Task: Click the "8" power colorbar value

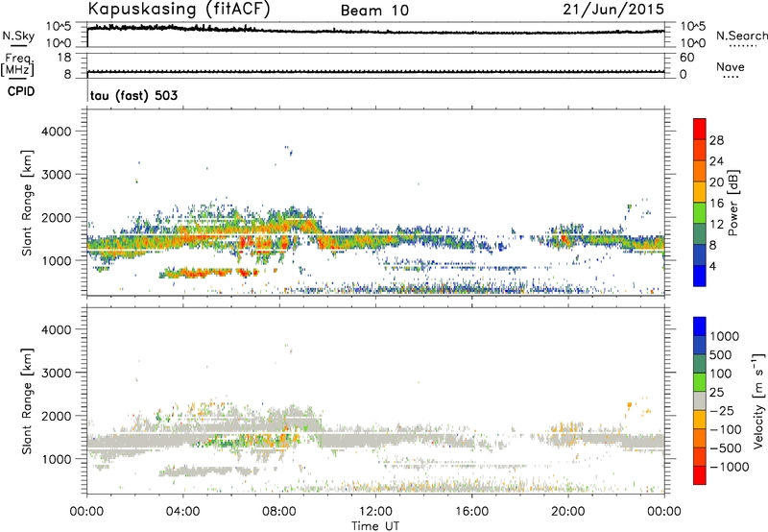Action: coord(713,246)
